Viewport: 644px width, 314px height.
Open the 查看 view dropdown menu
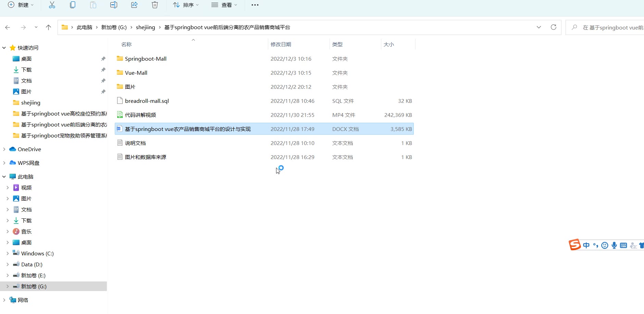click(224, 5)
